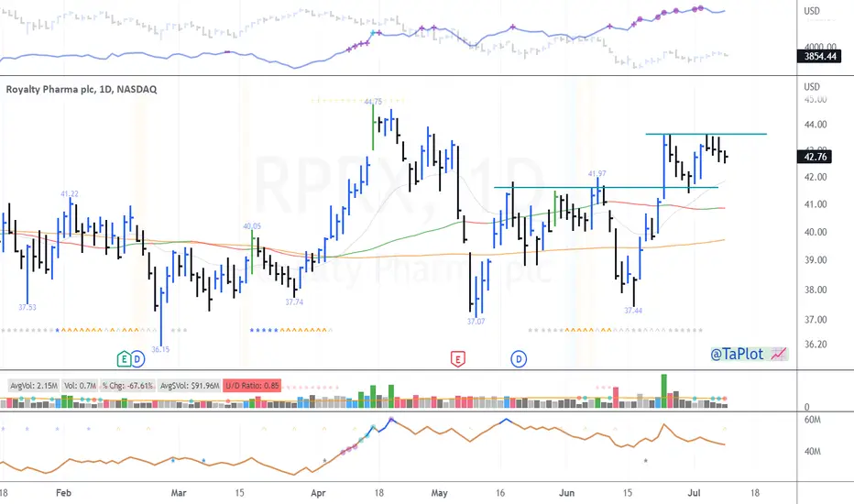Screen dimensions: 854x504
Task: Click USD label on main price axis
Action: click(x=812, y=87)
